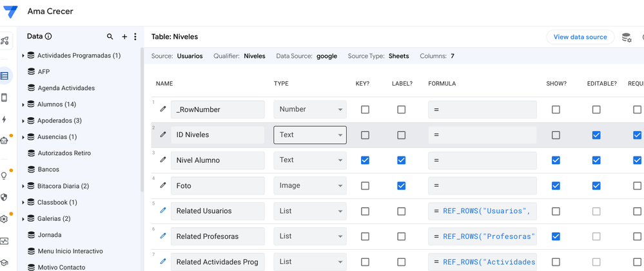Open the Manage monitor sidebar icon

coord(5,241)
